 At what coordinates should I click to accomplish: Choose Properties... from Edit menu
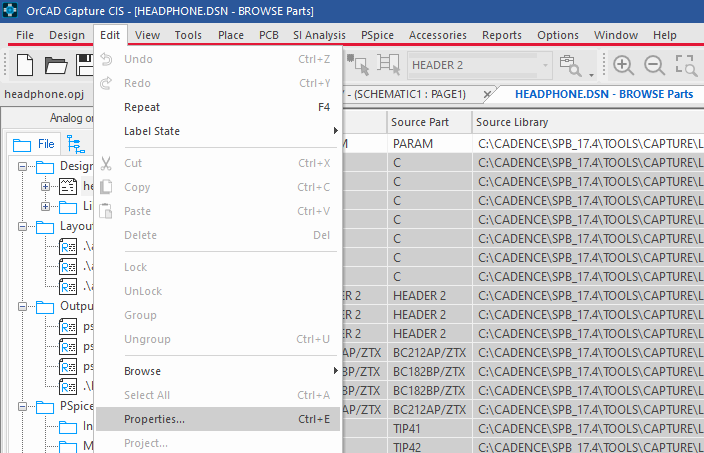218,419
